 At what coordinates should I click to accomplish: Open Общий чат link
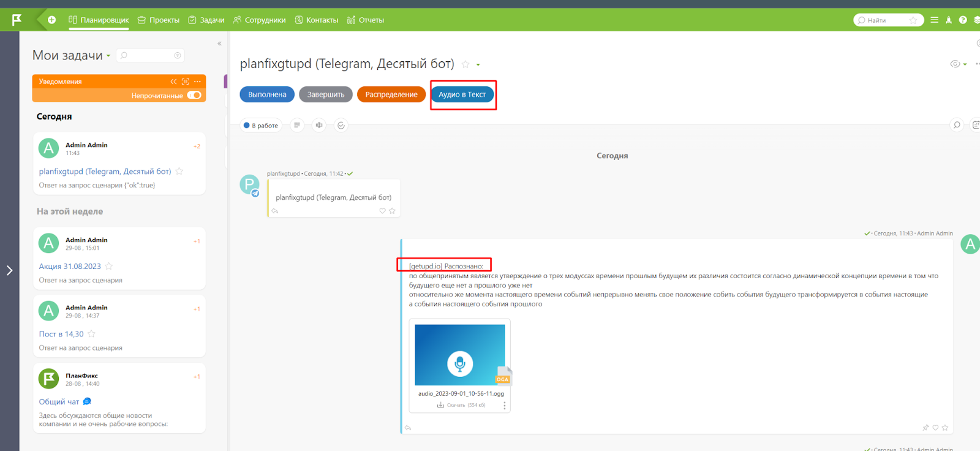click(x=59, y=402)
